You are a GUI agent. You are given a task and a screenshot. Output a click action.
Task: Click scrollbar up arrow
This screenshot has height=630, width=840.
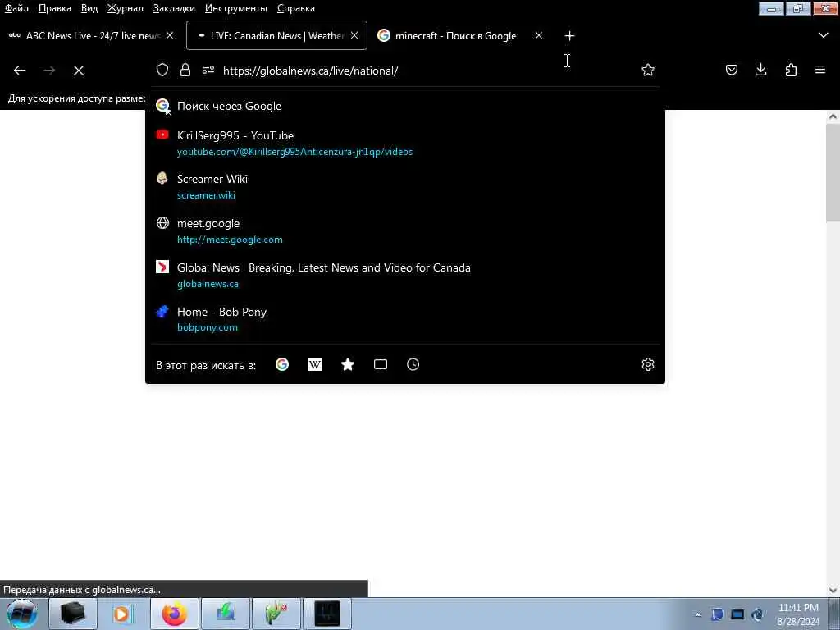click(833, 116)
